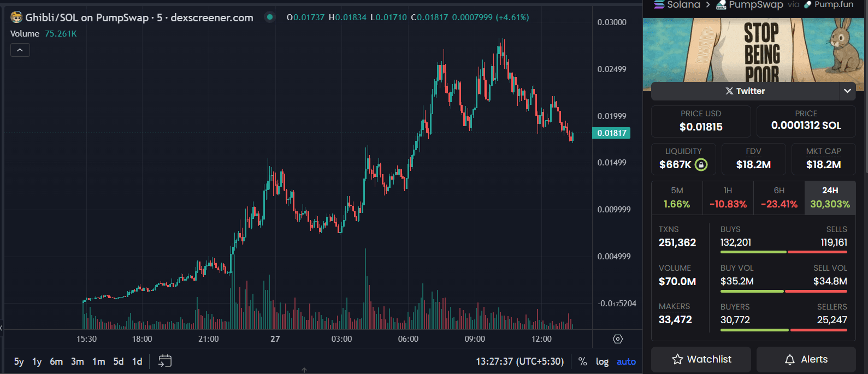Screen dimensions: 868x374
Task: Select the 24H performance tab
Action: [830, 198]
